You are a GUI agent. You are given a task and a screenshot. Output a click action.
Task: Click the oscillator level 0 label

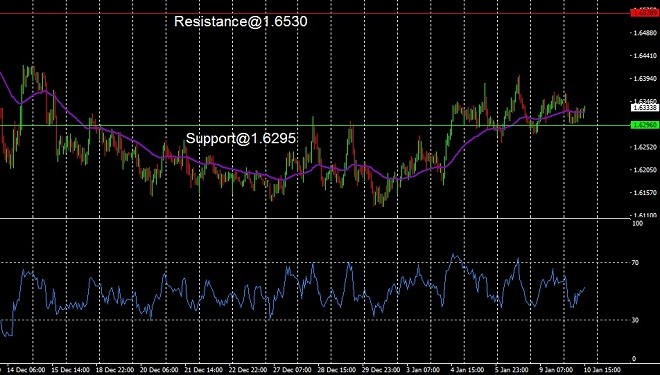tap(634, 359)
